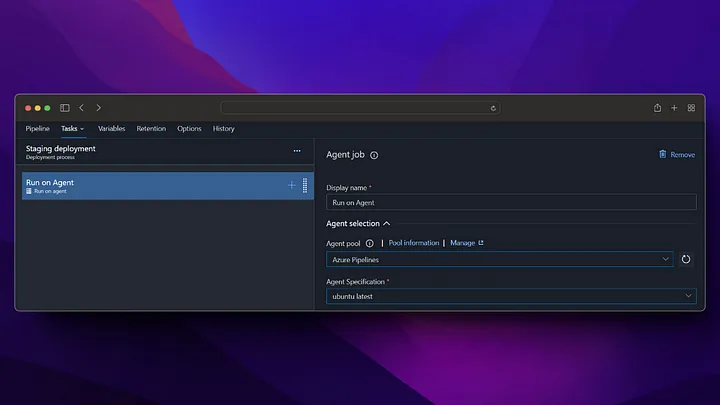The width and height of the screenshot is (720, 405).
Task: Go back with the browser back arrow
Action: [81, 108]
